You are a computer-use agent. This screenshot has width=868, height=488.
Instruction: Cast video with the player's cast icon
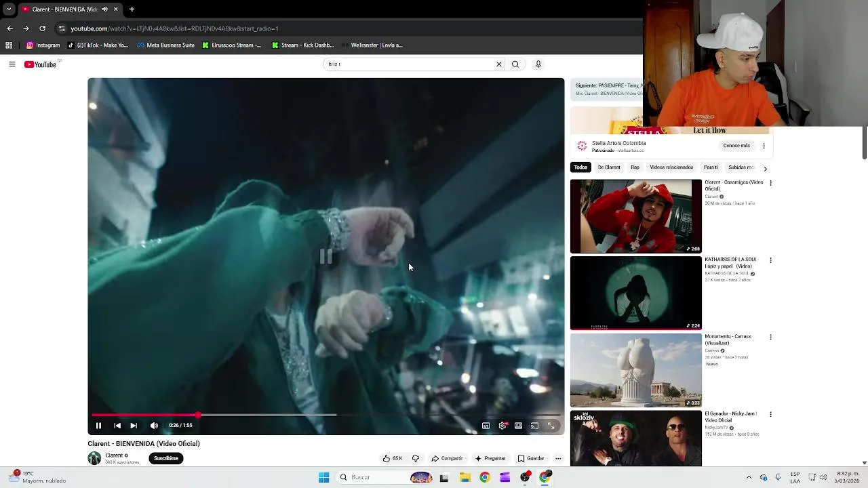coord(534,426)
